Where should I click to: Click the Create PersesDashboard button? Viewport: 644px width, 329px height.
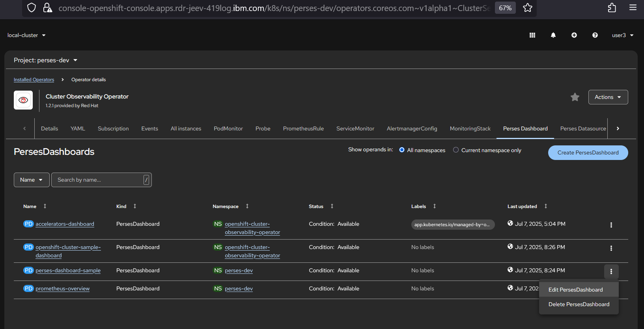coord(588,153)
